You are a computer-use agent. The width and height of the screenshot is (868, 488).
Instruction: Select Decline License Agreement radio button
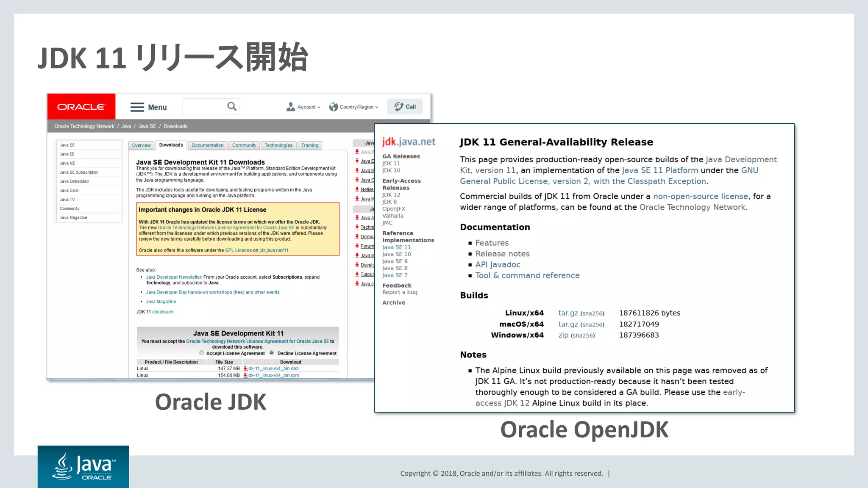[272, 353]
